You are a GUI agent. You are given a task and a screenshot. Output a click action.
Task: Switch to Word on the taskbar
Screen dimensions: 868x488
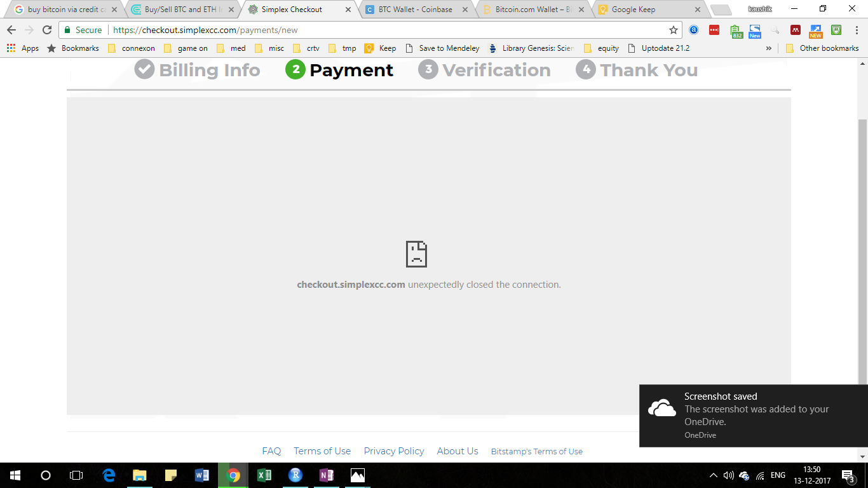click(201, 475)
